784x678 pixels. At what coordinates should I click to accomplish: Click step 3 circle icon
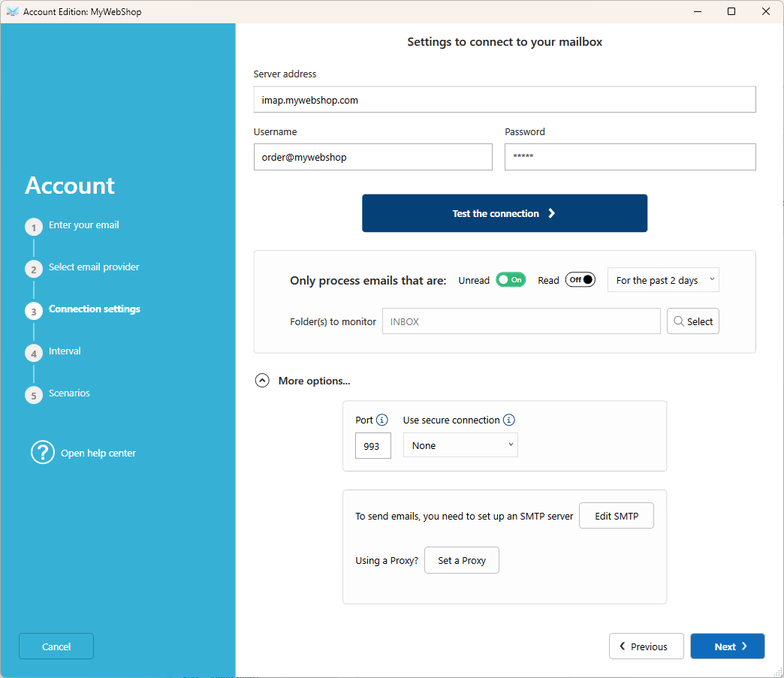coord(34,312)
